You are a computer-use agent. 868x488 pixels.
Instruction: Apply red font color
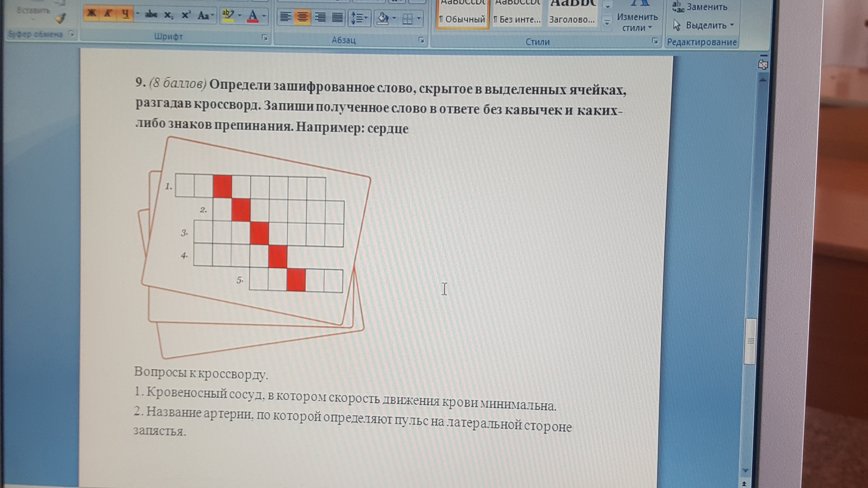253,16
